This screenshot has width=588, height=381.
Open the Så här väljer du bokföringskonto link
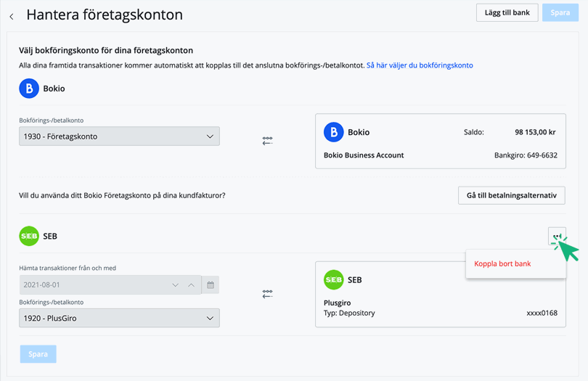click(x=420, y=65)
